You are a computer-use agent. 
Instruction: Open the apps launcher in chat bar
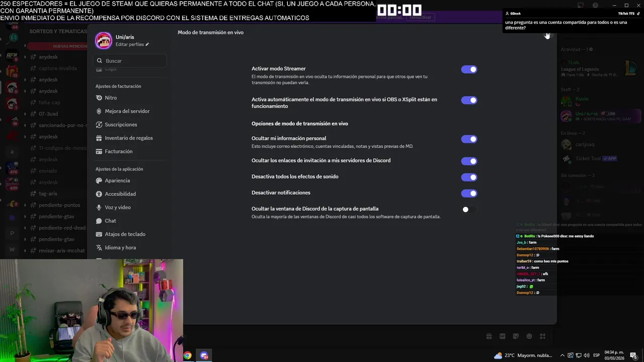(542, 336)
